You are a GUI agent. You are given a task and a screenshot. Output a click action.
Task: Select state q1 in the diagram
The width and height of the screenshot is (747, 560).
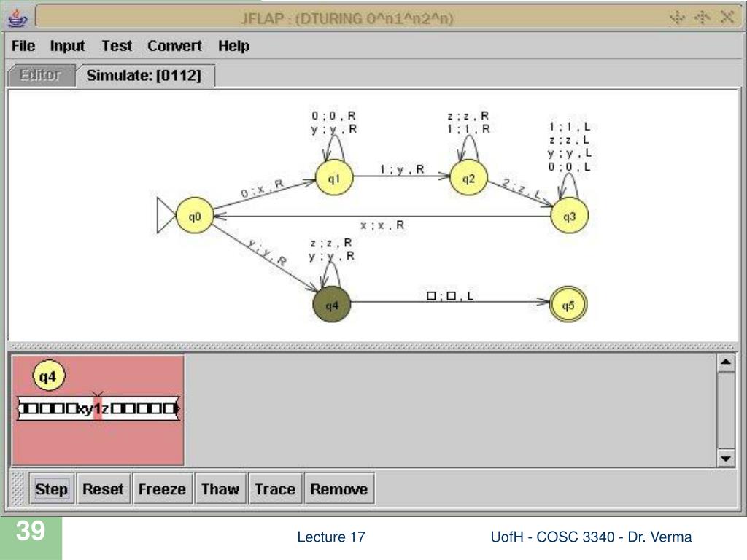[x=334, y=178]
